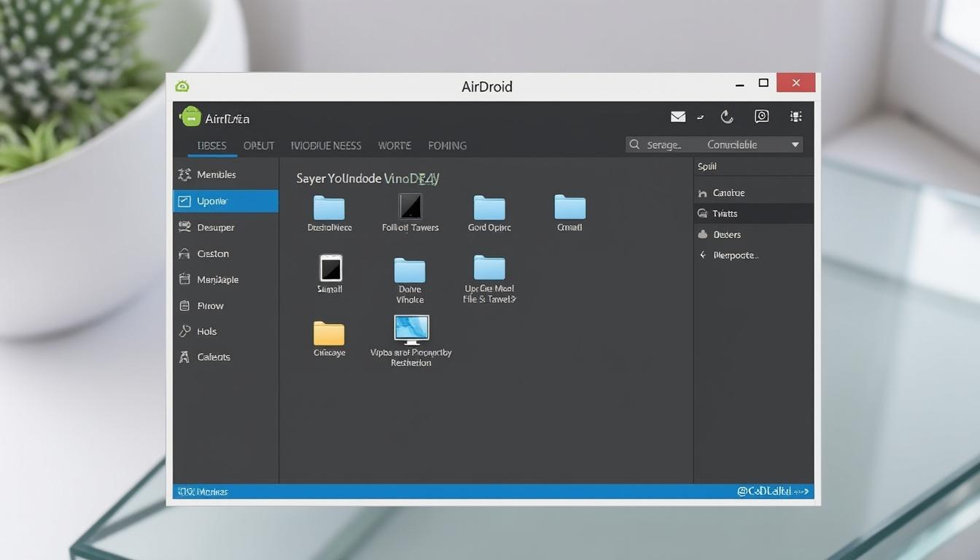Maximize the AirDroid window

click(x=763, y=83)
